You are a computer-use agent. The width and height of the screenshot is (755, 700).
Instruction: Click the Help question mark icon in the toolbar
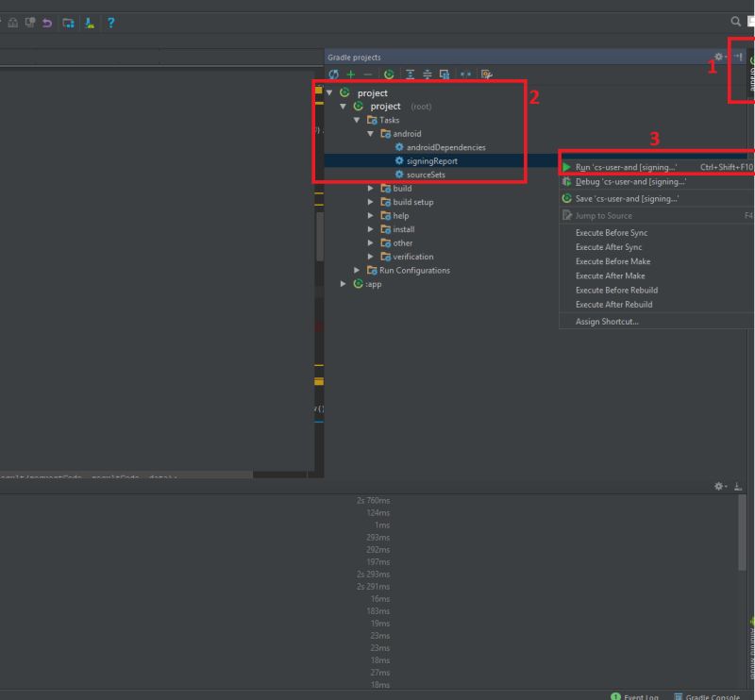(x=110, y=23)
